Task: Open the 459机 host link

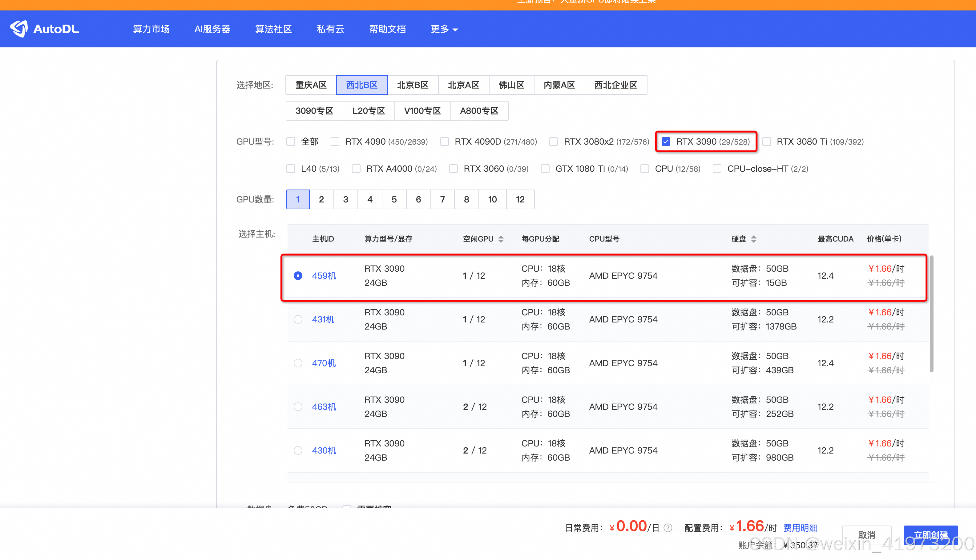Action: click(x=324, y=276)
